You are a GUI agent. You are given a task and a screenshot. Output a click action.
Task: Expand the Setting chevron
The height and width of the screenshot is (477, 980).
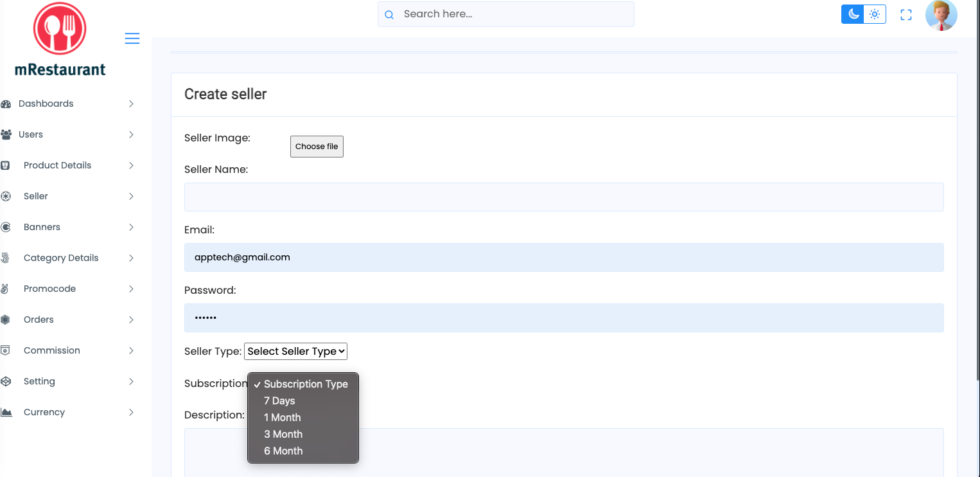pyautogui.click(x=131, y=381)
